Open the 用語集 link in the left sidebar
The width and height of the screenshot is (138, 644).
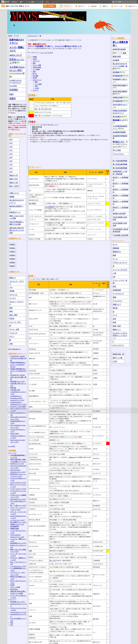click(x=12, y=197)
